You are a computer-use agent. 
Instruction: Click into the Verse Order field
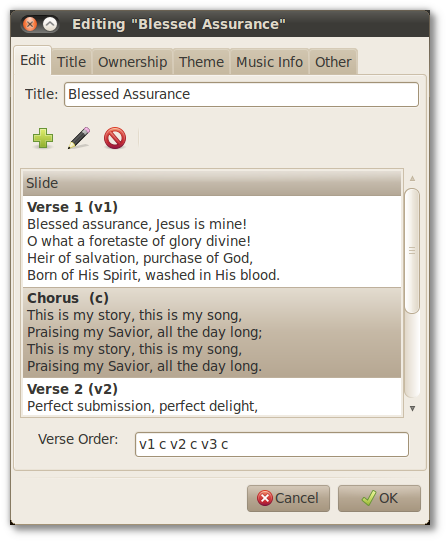click(x=272, y=445)
